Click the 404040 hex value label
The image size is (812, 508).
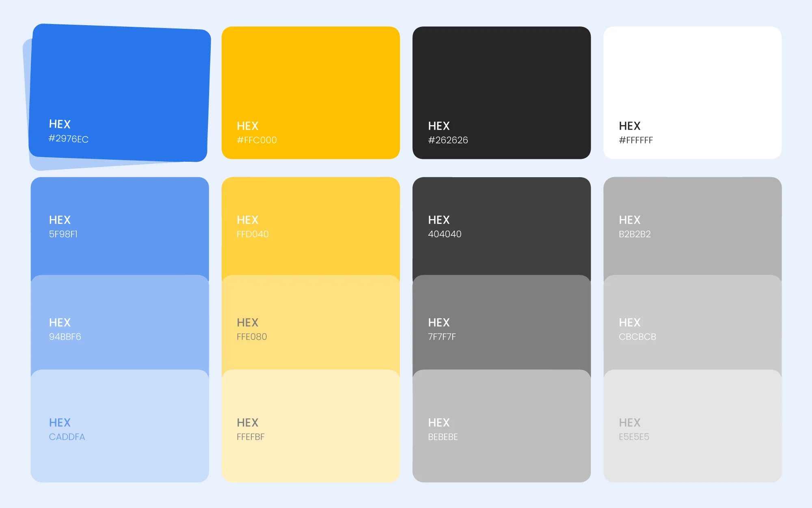[x=445, y=234]
